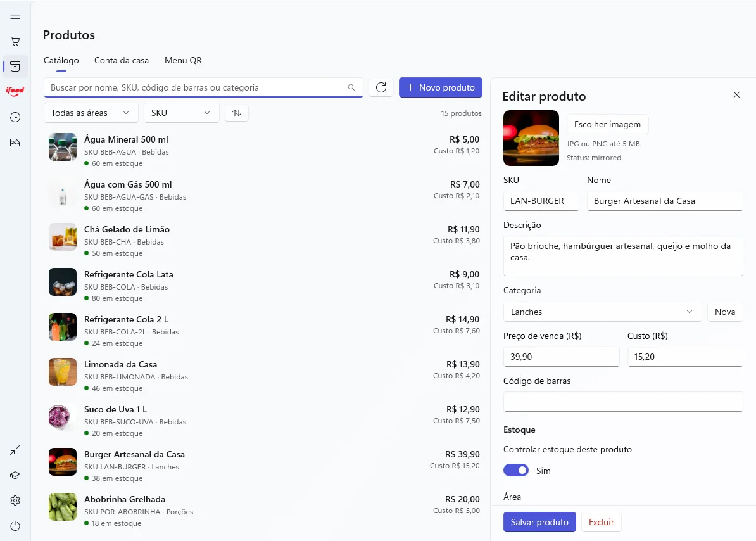Click the Nome input field
This screenshot has height=541, width=756.
click(x=665, y=201)
